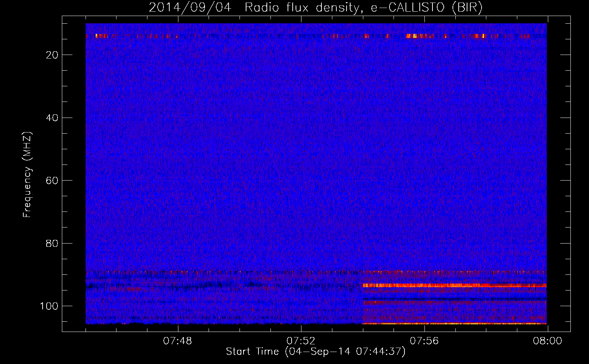Click the '08:00' time tick label
This screenshot has width=589, height=364.
pyautogui.click(x=548, y=341)
